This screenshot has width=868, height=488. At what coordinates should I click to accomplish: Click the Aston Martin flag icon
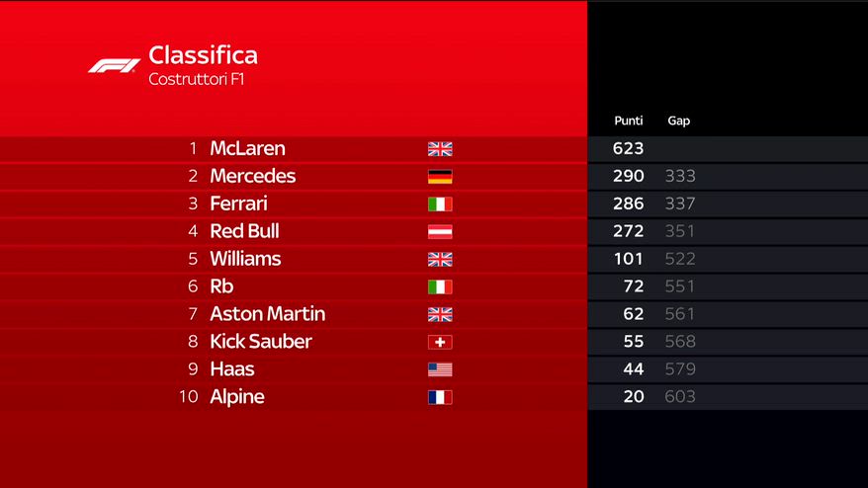[440, 314]
